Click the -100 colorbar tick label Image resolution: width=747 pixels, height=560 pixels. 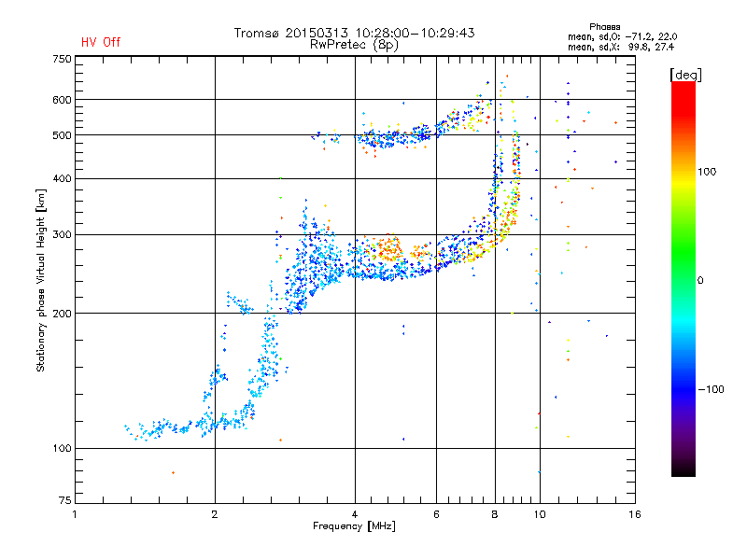point(714,388)
